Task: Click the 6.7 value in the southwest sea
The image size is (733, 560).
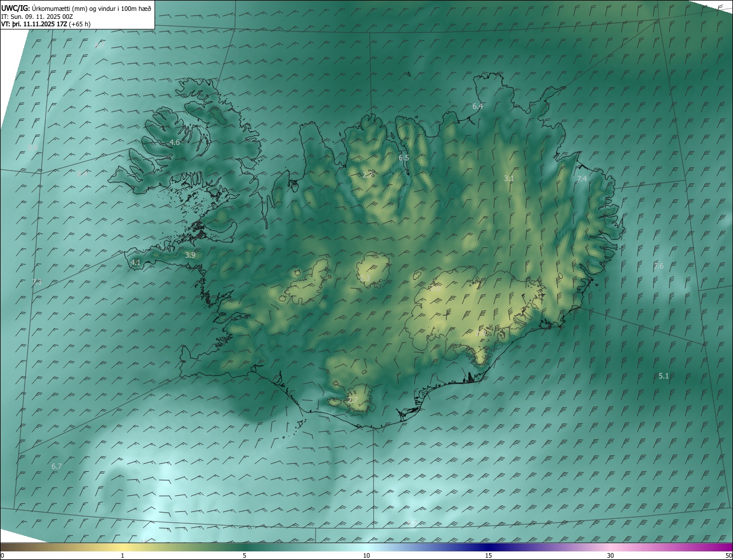Action: click(56, 467)
